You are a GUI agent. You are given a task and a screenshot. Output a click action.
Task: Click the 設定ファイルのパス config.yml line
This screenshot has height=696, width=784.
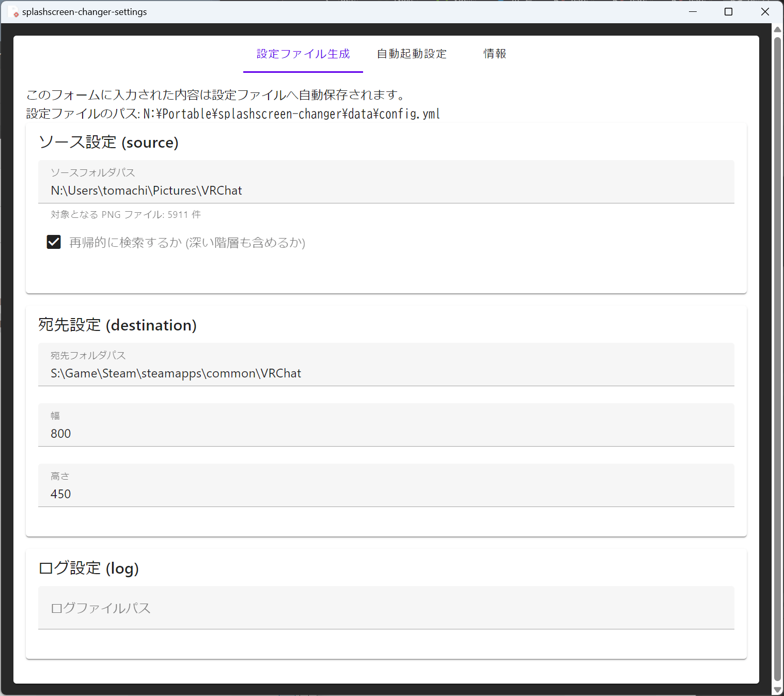(233, 114)
